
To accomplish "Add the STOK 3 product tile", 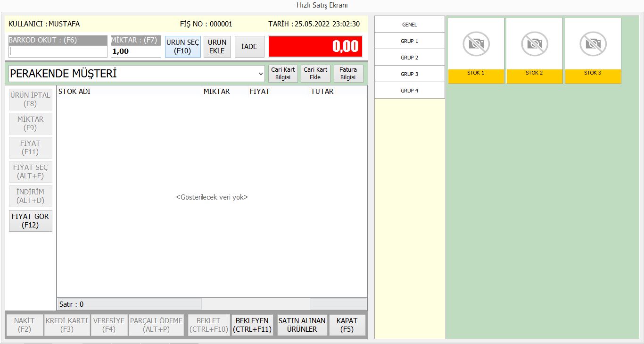I will pyautogui.click(x=593, y=50).
